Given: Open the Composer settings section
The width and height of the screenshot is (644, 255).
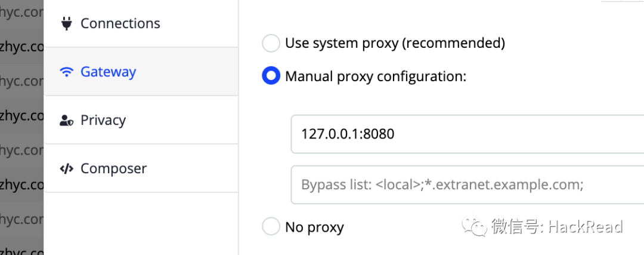Looking at the screenshot, I should point(113,169).
